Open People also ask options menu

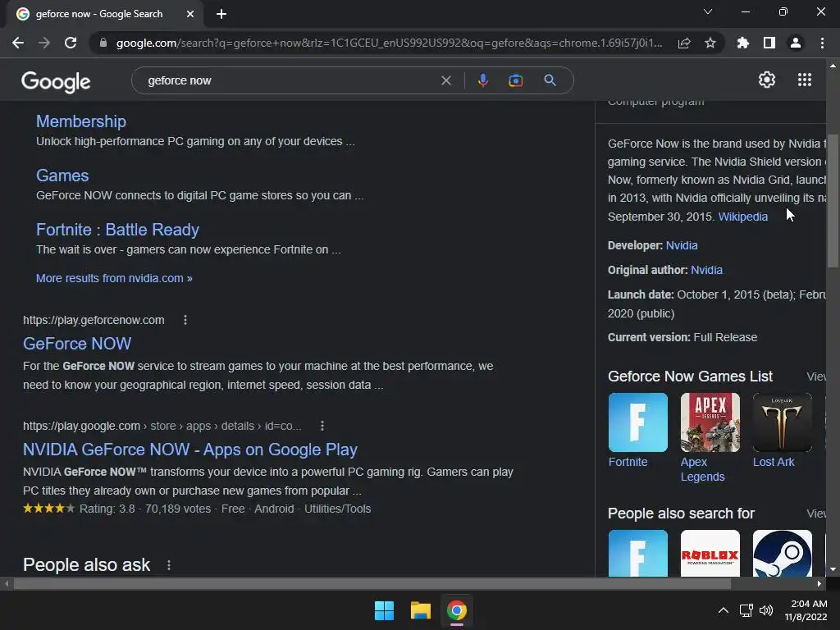point(169,565)
